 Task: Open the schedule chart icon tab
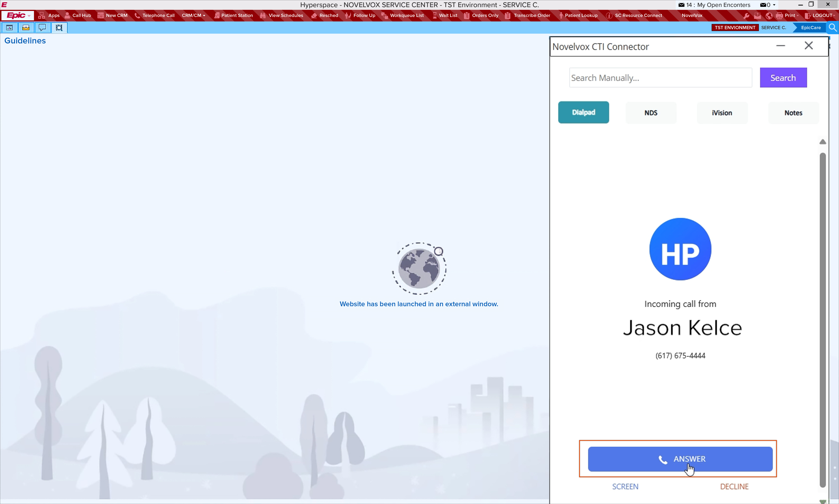coord(10,27)
